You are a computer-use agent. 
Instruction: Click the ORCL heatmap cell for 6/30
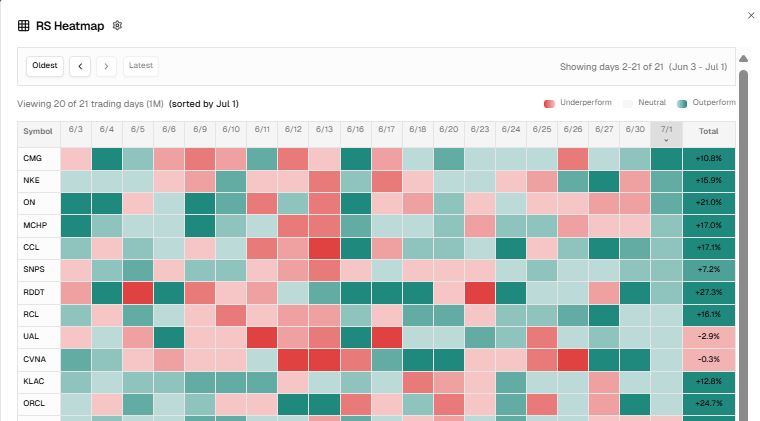pos(635,404)
